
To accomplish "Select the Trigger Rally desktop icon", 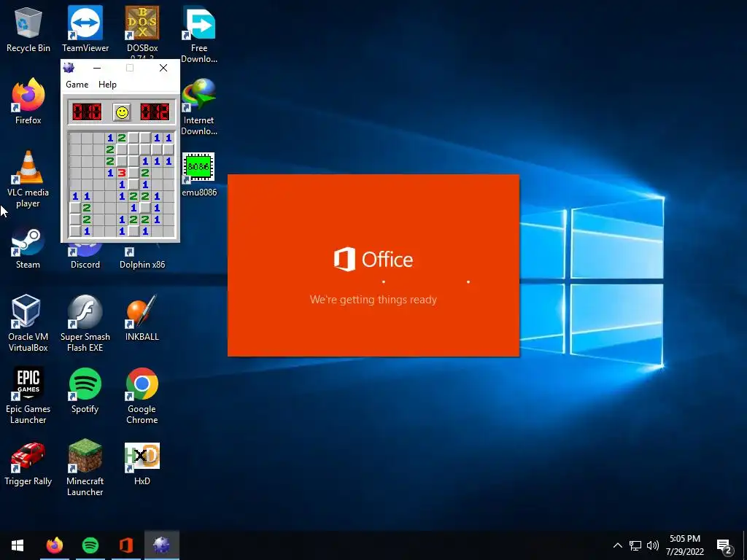I will tap(28, 464).
